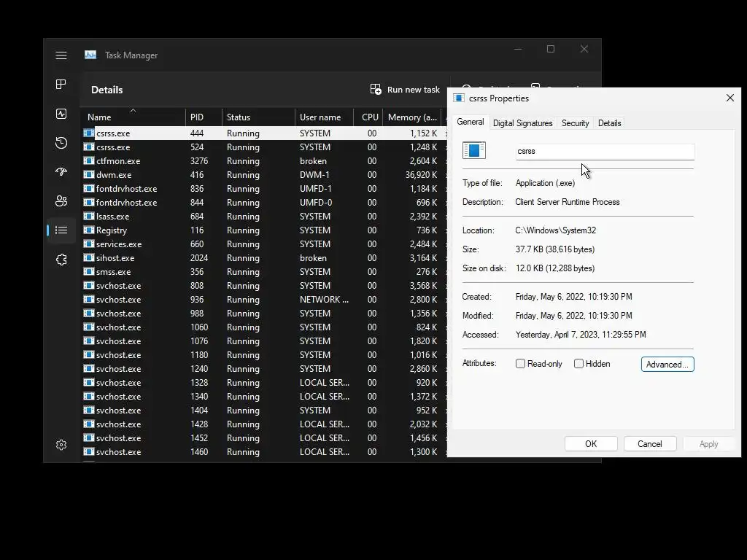
Task: Close the csrss Properties dialog
Action: [729, 98]
